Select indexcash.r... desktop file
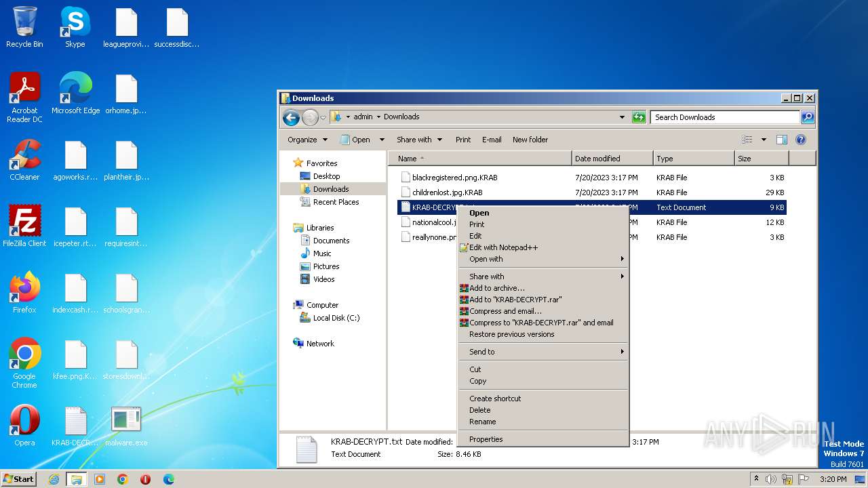The width and height of the screenshot is (868, 488). click(75, 293)
